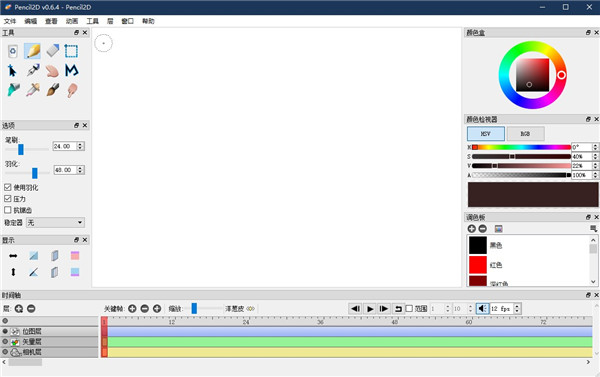This screenshot has width=600, height=377.
Task: Open the 稳定器 stabilizer dropdown
Action: [55, 222]
